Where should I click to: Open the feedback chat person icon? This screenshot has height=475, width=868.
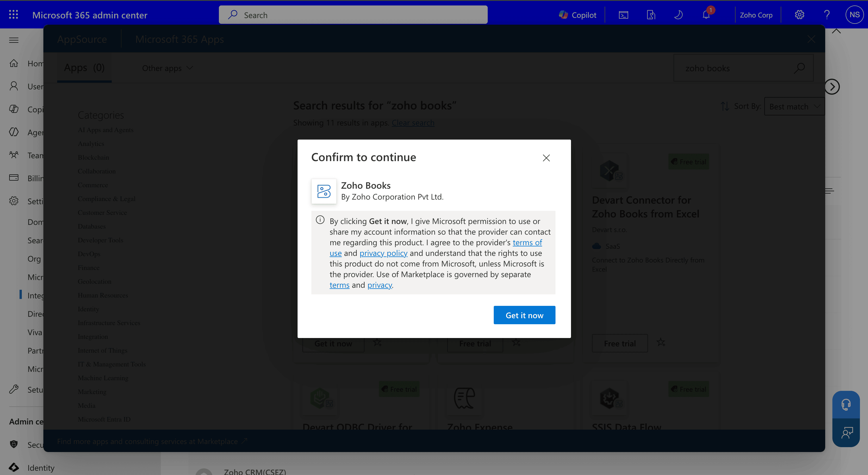[846, 433]
